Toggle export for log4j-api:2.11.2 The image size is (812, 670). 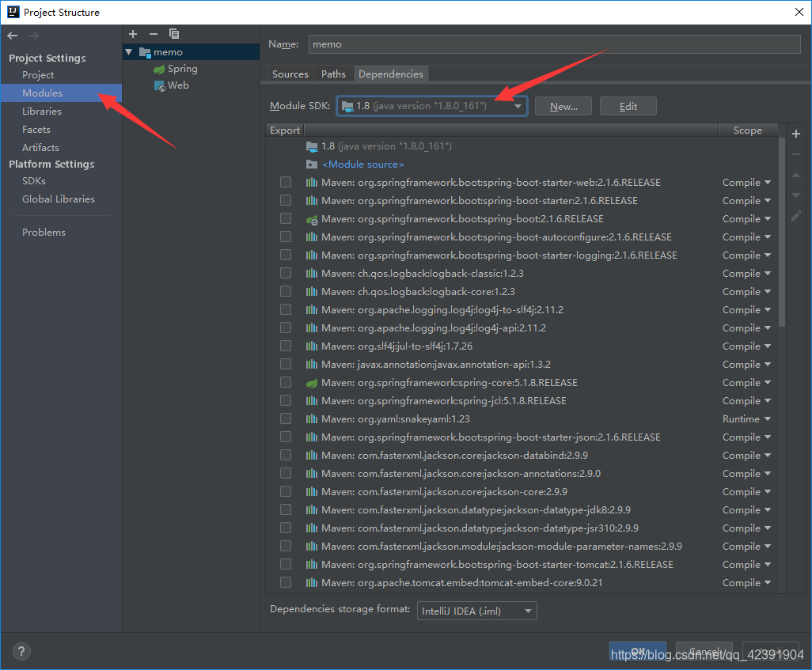(286, 327)
